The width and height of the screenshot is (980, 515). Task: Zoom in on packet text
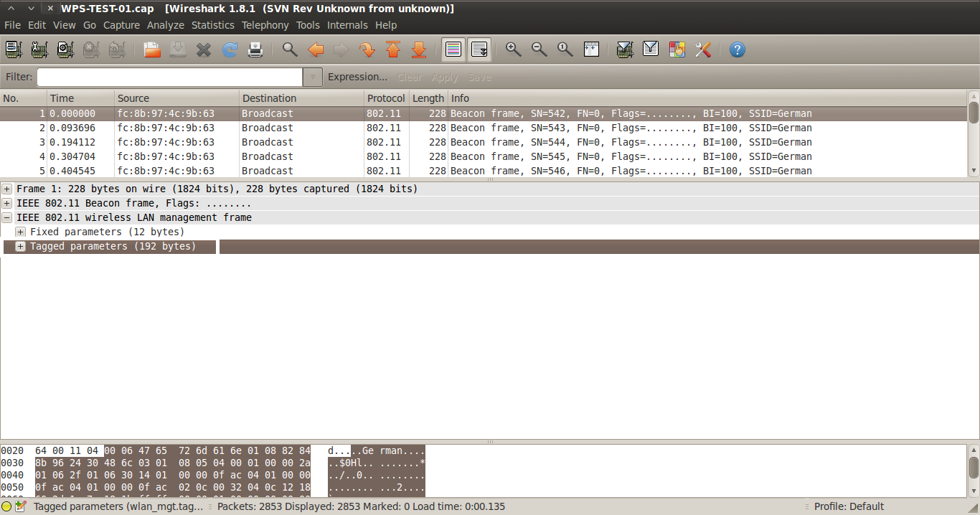pyautogui.click(x=513, y=49)
